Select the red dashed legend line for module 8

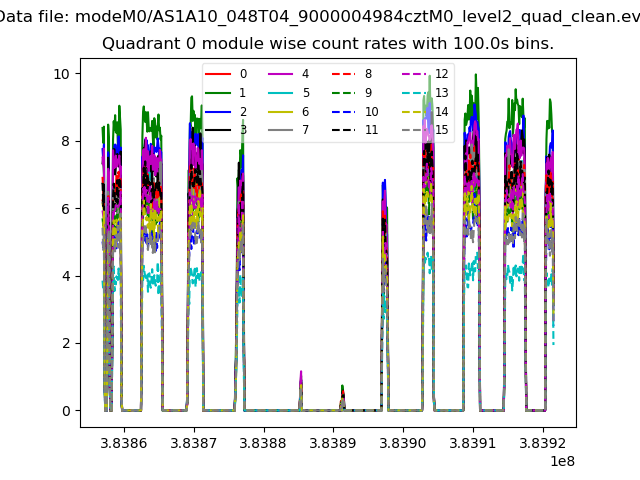(x=344, y=74)
